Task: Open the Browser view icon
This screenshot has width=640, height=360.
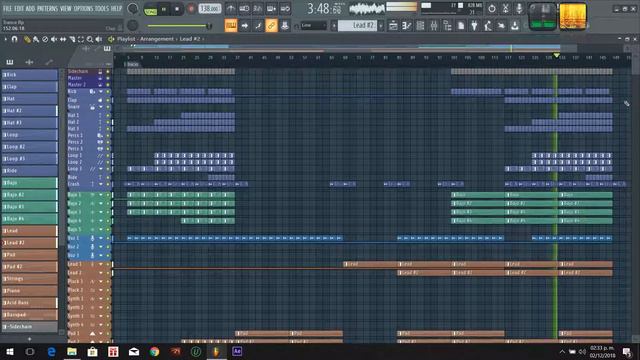Action: pos(447,26)
